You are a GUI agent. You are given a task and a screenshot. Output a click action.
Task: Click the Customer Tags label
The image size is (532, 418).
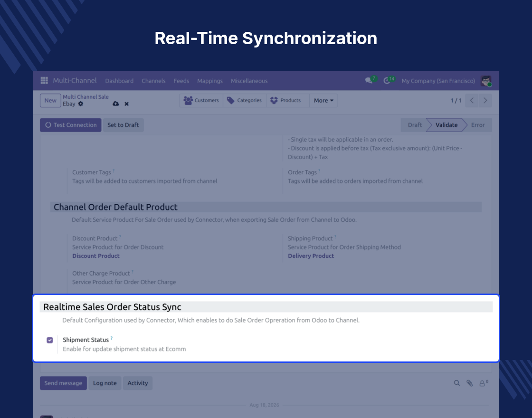pos(92,172)
